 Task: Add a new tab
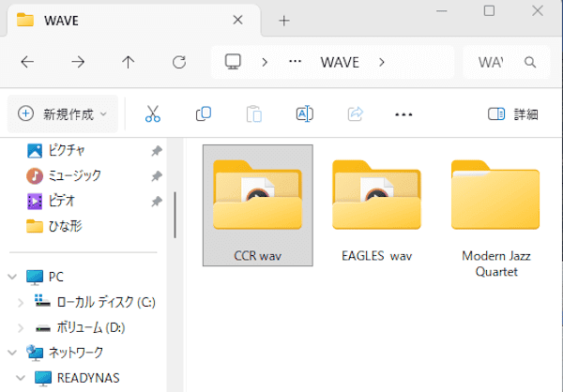coord(284,20)
